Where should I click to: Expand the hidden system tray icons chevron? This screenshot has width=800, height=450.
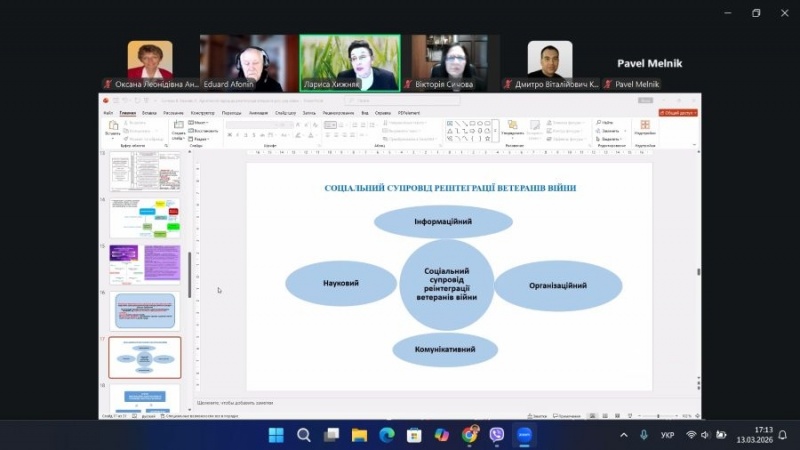tap(624, 435)
